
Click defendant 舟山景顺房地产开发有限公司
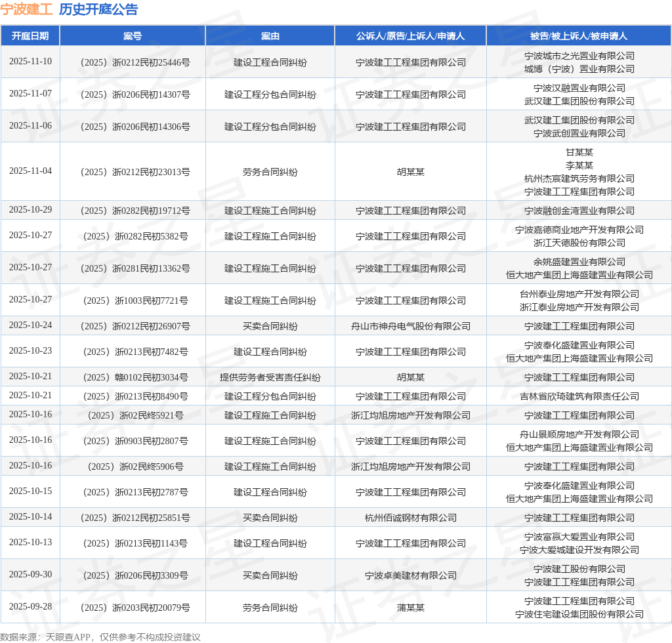tap(579, 435)
